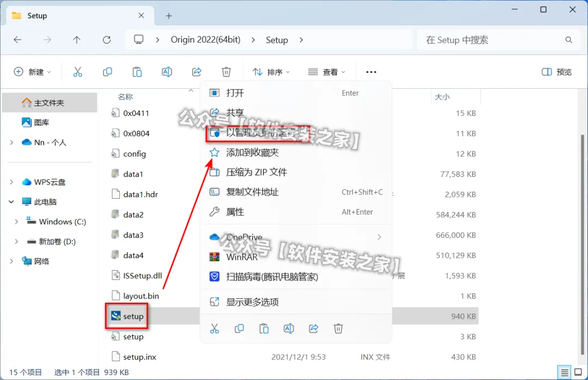Select the config file
588x380 pixels.
[x=128, y=154]
